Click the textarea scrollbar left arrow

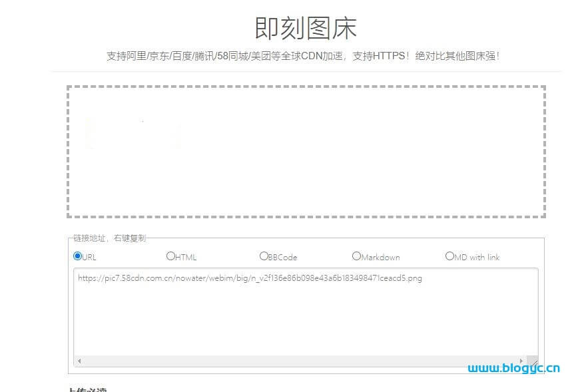click(x=79, y=361)
